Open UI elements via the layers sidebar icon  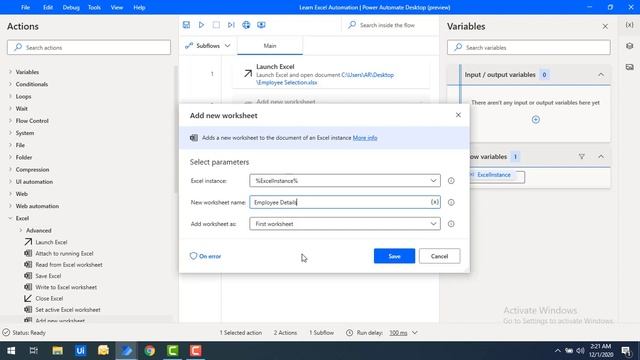(629, 46)
